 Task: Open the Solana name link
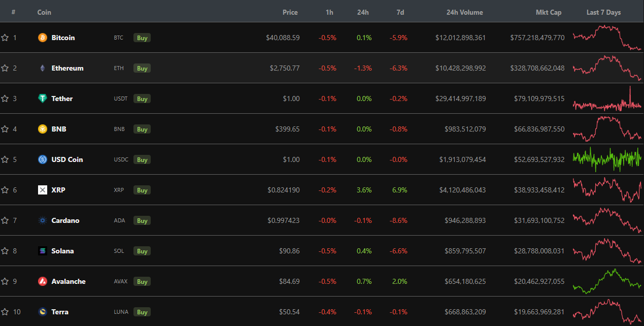click(x=62, y=251)
